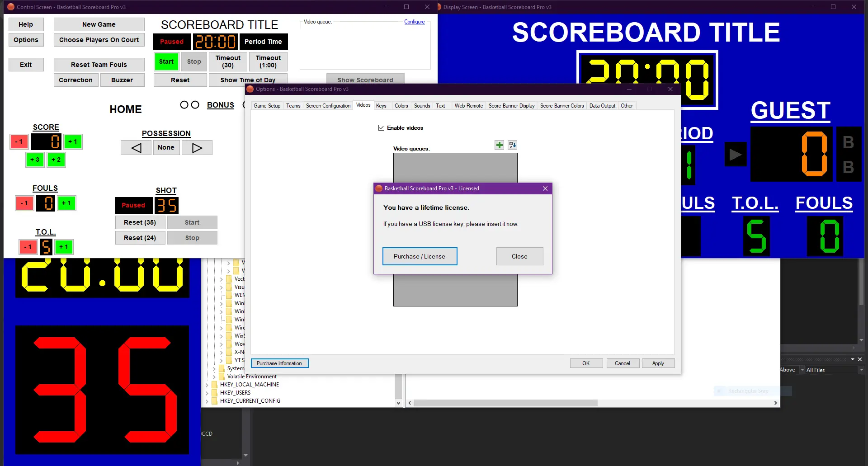Click the video queues list box

pyautogui.click(x=455, y=230)
